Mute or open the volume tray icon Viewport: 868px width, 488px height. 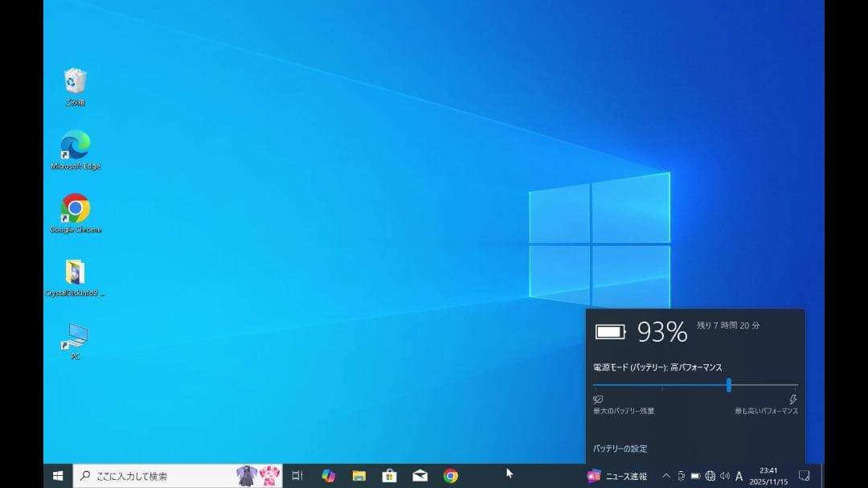click(725, 476)
